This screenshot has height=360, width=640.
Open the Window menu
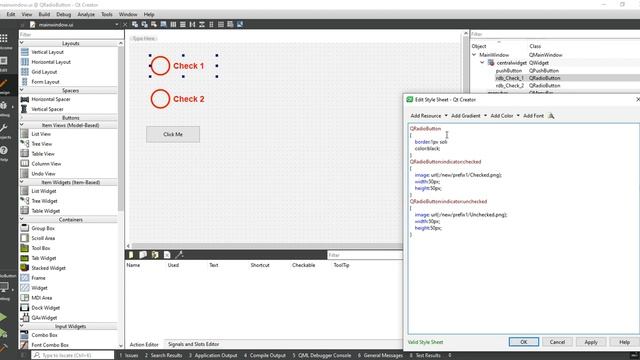click(128, 14)
